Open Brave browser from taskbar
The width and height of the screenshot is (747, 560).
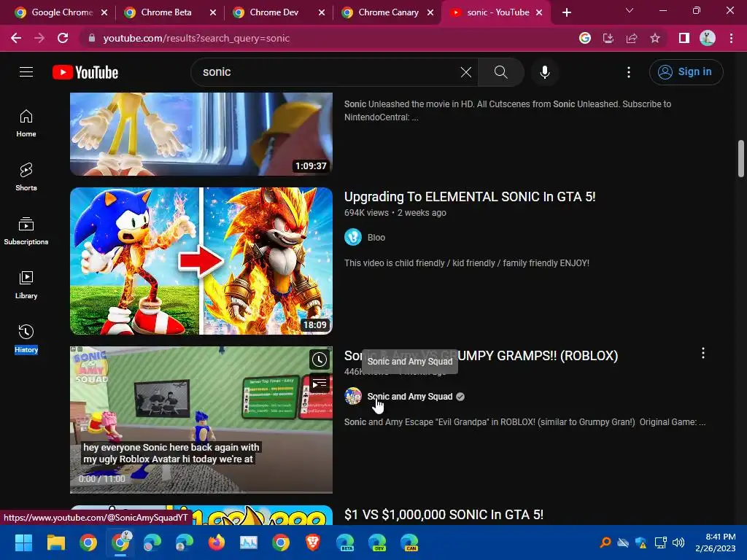click(x=313, y=542)
